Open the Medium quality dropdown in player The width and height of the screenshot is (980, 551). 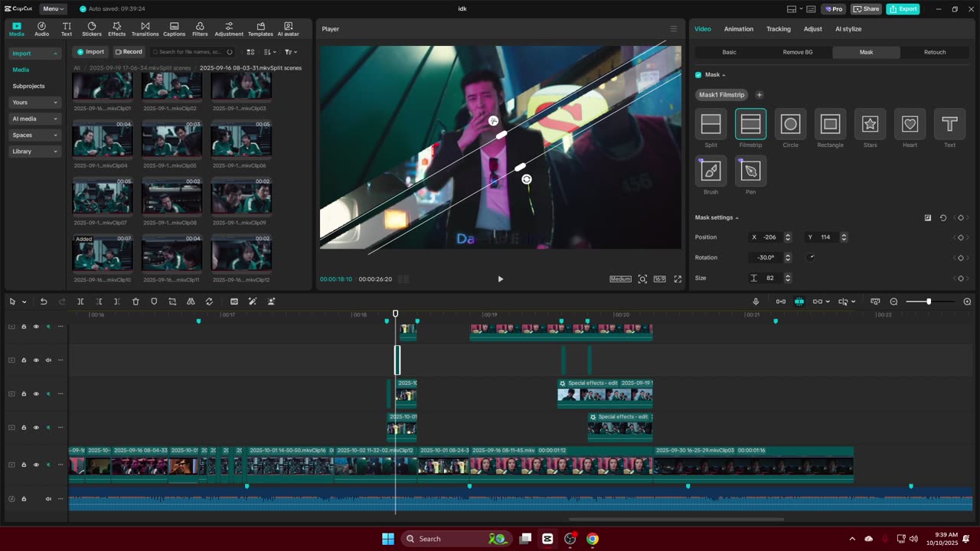point(620,279)
